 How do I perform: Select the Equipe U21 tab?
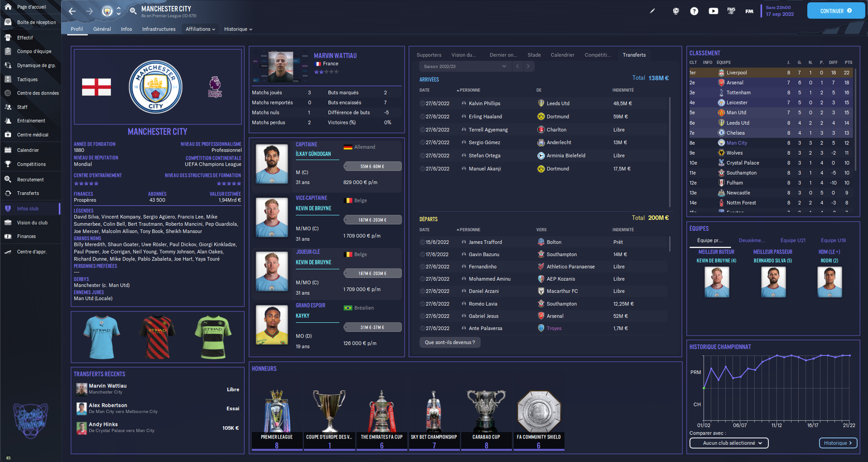click(x=793, y=241)
